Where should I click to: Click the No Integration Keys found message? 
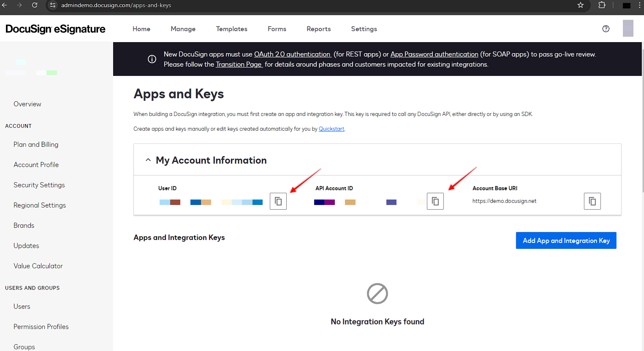coord(378,321)
